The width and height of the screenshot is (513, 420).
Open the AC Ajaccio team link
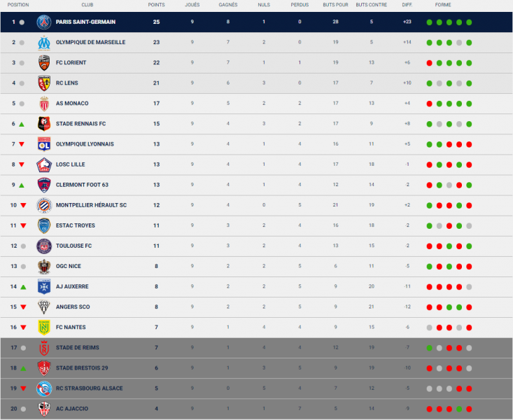tap(71, 408)
